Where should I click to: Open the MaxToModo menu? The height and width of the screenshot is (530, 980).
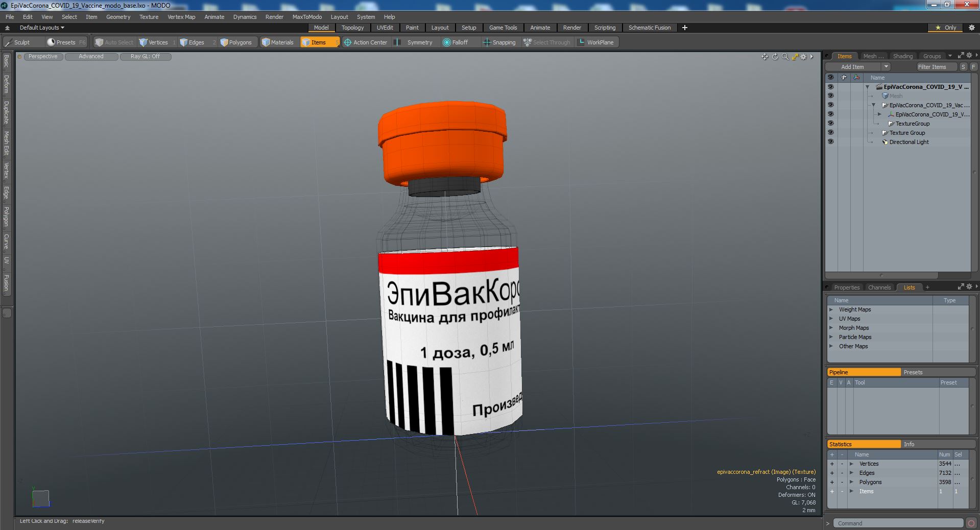307,17
